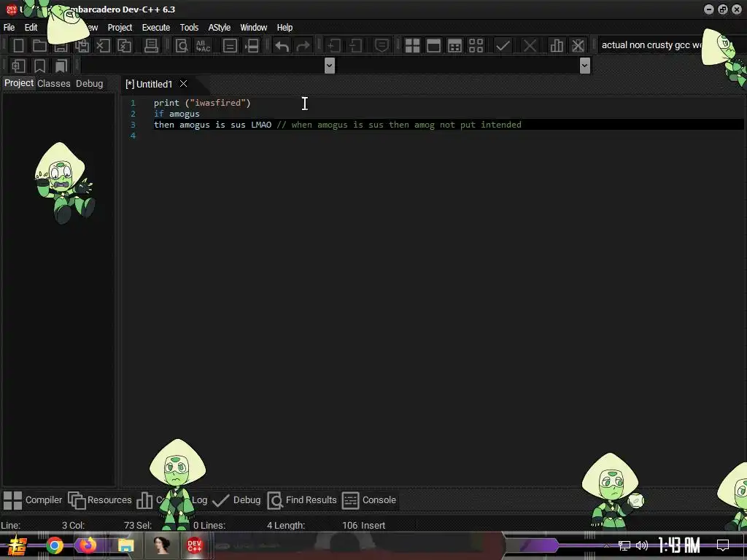
Task: Click the Unindent toolbar icon
Action: click(355, 46)
